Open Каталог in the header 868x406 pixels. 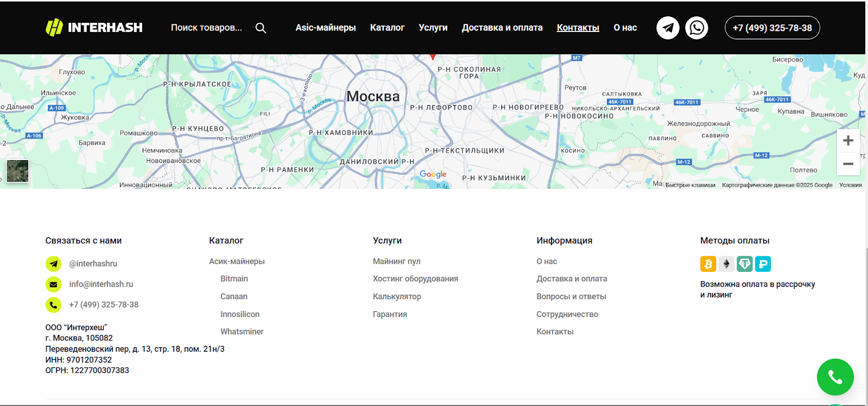(x=387, y=28)
